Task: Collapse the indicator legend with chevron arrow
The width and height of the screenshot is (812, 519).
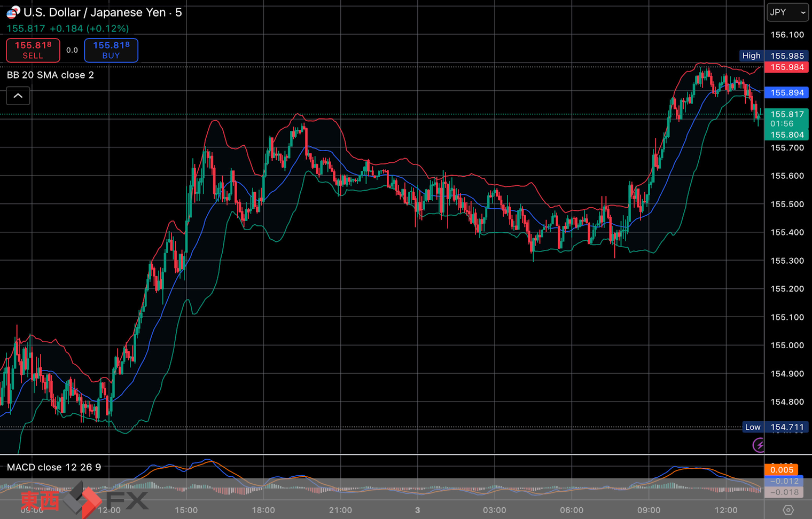Action: click(18, 96)
